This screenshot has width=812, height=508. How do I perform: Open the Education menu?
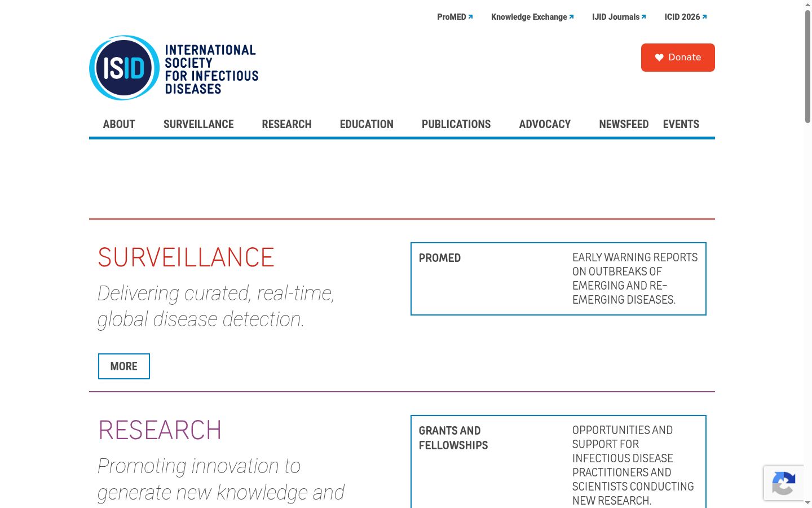[367, 124]
